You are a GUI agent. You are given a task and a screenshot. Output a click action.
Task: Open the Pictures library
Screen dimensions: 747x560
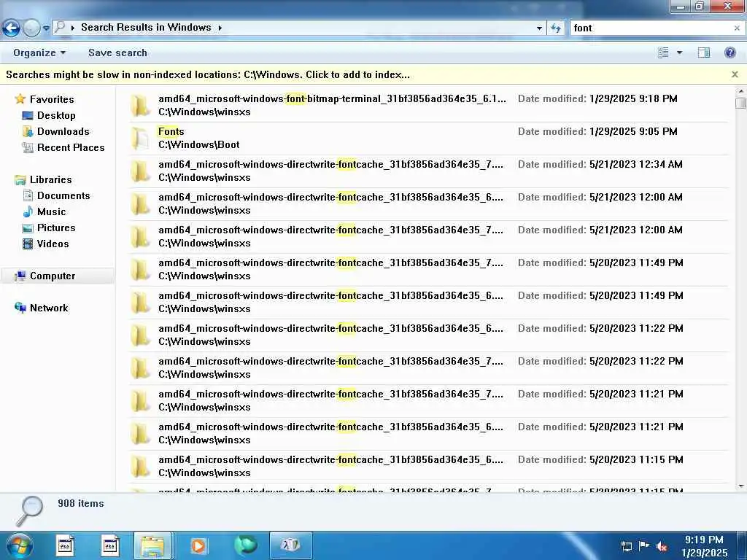pyautogui.click(x=56, y=227)
